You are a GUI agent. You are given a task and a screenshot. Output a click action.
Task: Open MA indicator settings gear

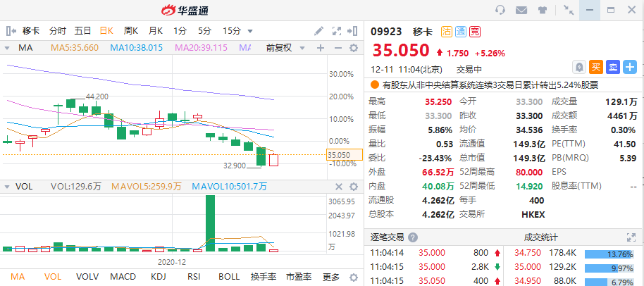[x=354, y=48]
